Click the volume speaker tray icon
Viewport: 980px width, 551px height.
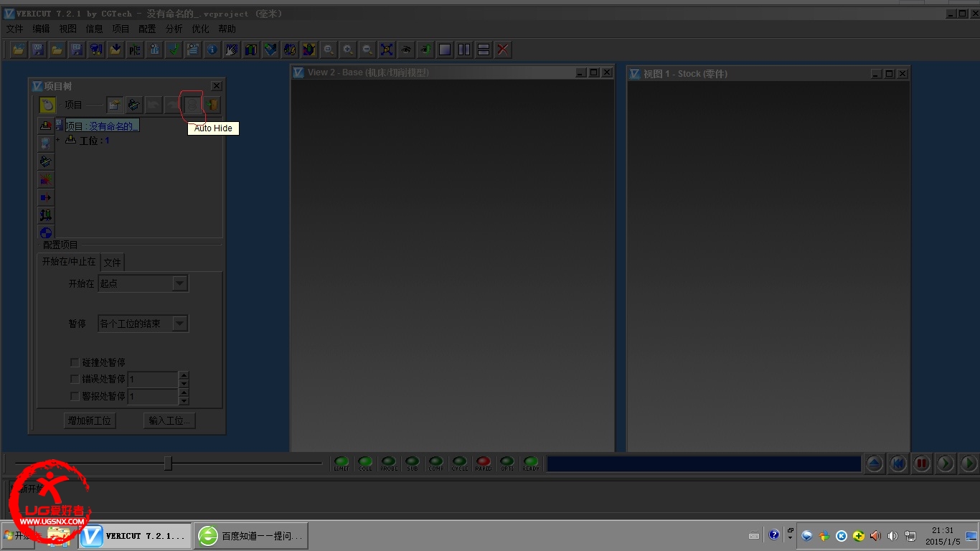[x=892, y=536]
